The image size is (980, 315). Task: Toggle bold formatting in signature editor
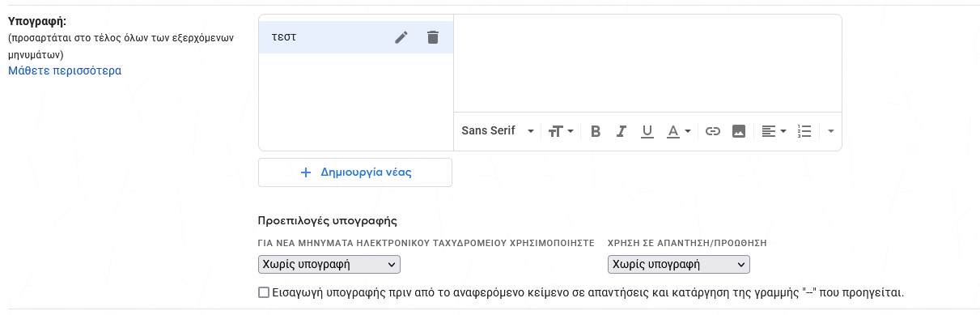click(596, 131)
